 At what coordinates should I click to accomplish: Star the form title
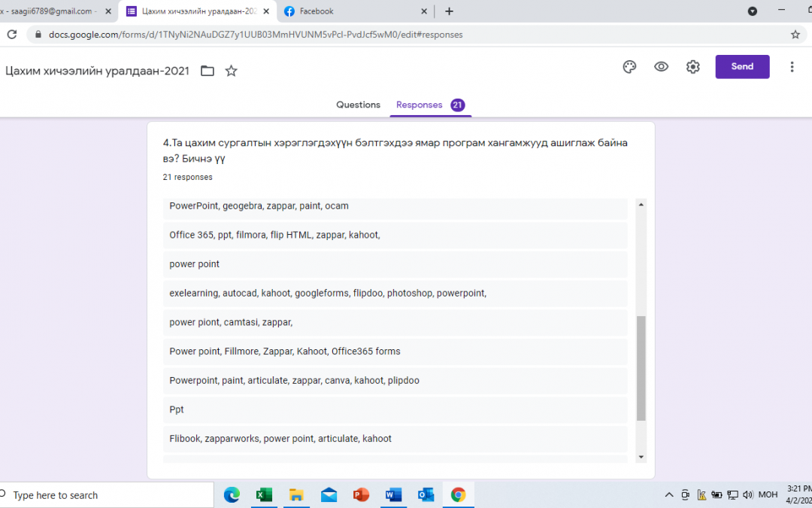coord(231,71)
